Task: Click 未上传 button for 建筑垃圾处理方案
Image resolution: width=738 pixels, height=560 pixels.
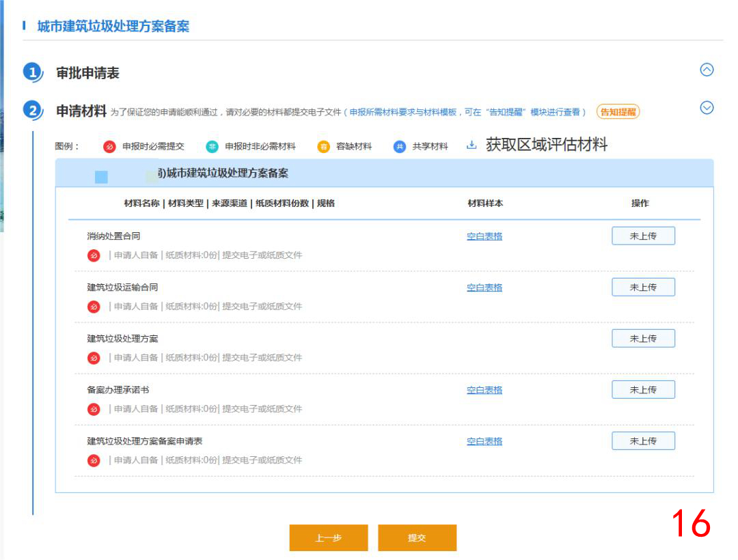Action: pos(643,339)
